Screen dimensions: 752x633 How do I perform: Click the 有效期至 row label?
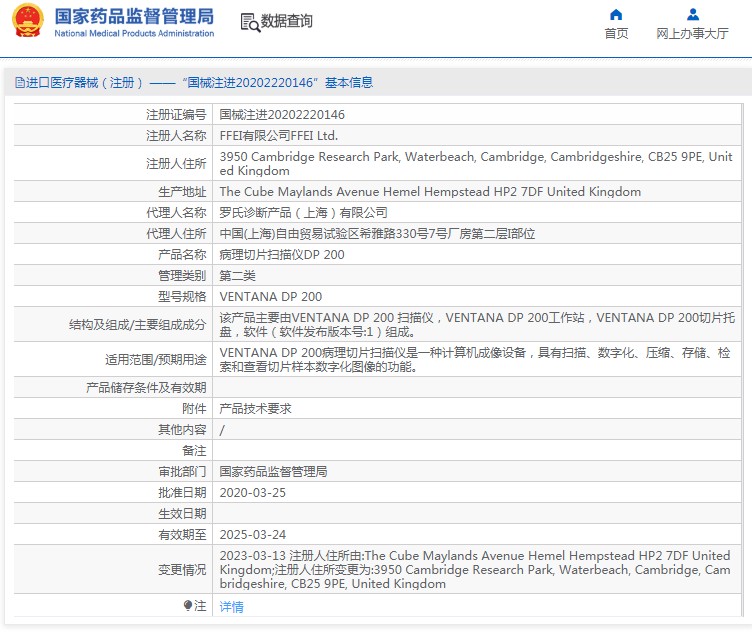pyautogui.click(x=182, y=535)
